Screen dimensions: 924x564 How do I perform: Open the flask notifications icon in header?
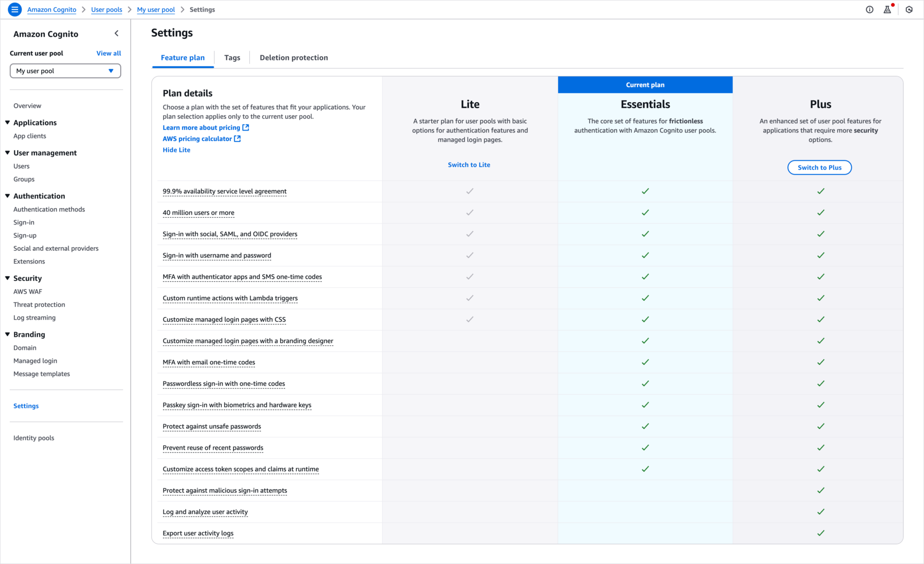(x=887, y=9)
